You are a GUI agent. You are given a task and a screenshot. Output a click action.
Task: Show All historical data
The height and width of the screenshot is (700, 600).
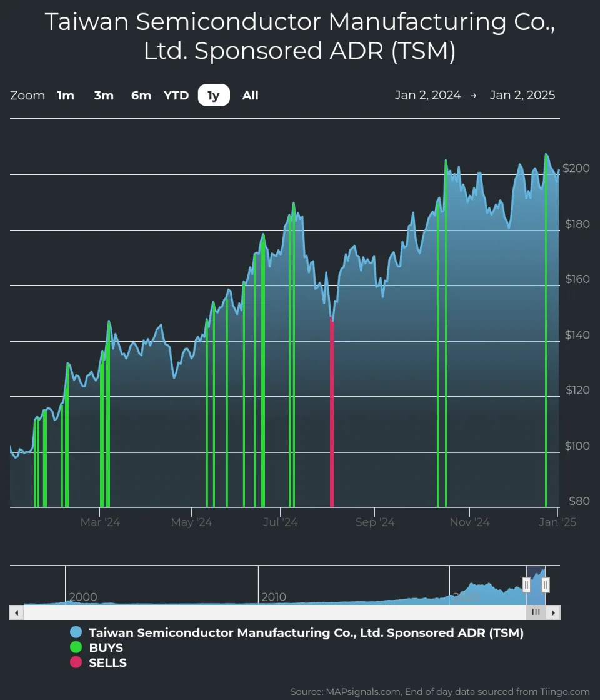click(x=251, y=95)
